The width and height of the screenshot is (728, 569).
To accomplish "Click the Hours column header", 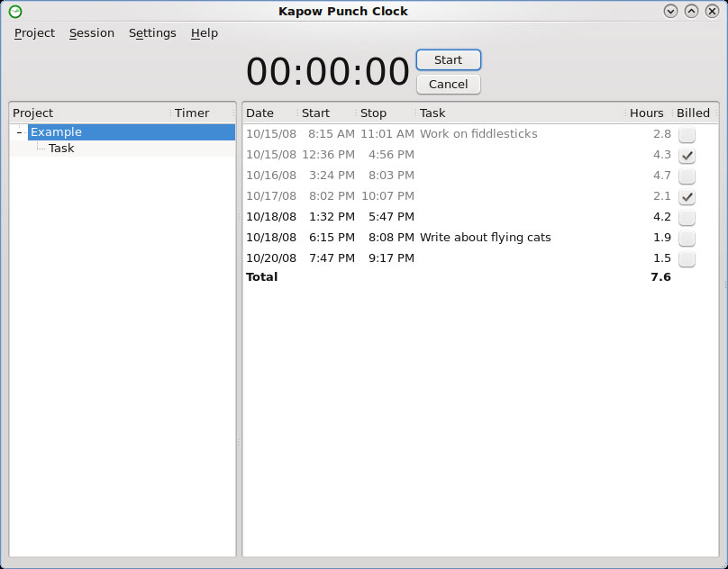I will pyautogui.click(x=650, y=113).
